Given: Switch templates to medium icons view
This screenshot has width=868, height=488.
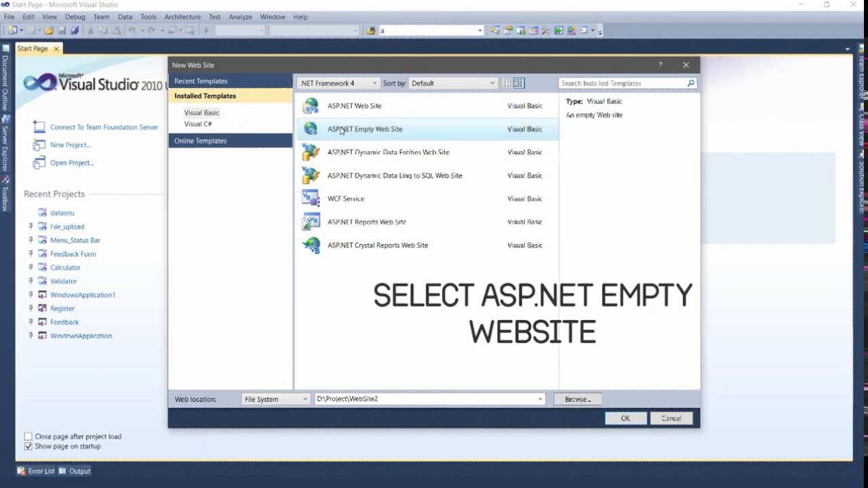Looking at the screenshot, I should (519, 83).
